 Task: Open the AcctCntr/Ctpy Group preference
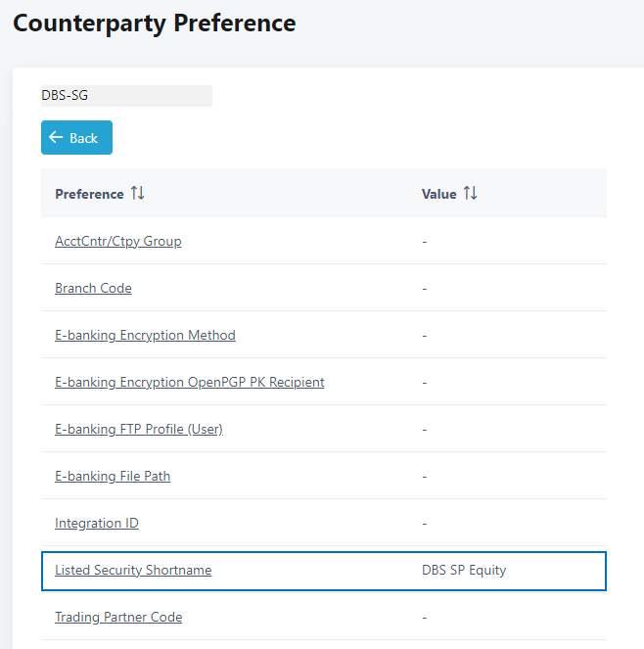pyautogui.click(x=117, y=241)
